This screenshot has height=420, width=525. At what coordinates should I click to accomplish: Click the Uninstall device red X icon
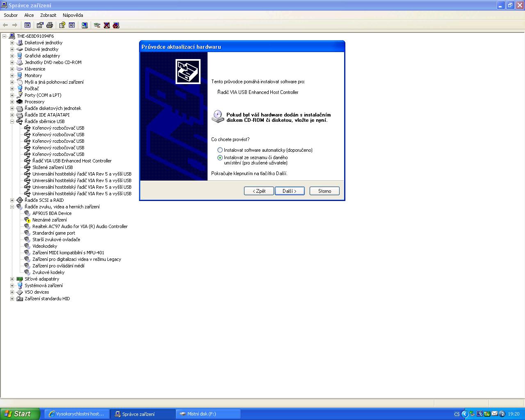point(107,25)
